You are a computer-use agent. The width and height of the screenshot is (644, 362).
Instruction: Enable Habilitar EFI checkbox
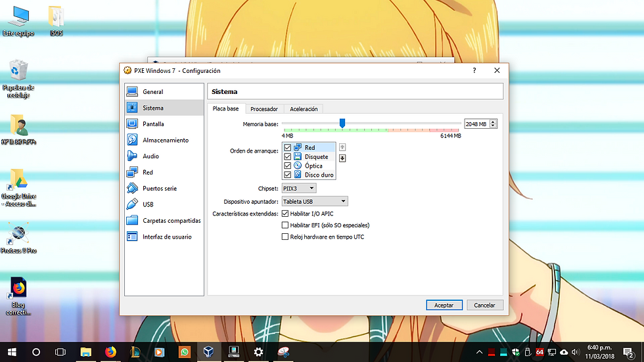[x=285, y=225]
